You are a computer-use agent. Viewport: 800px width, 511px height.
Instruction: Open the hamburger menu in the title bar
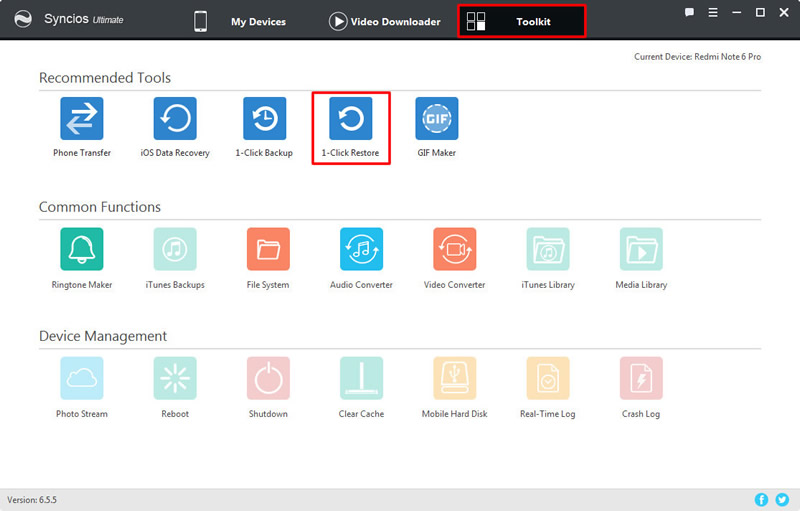[x=713, y=13]
